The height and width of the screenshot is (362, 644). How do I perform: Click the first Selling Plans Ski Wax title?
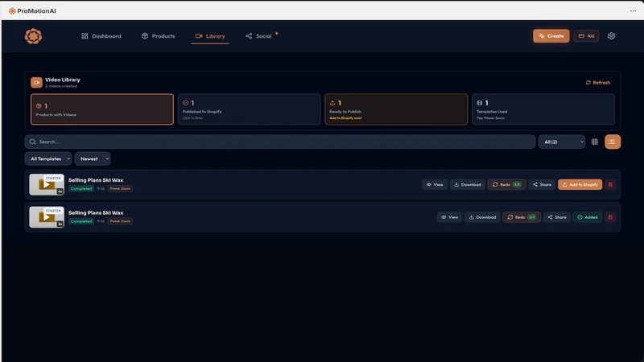click(x=96, y=180)
